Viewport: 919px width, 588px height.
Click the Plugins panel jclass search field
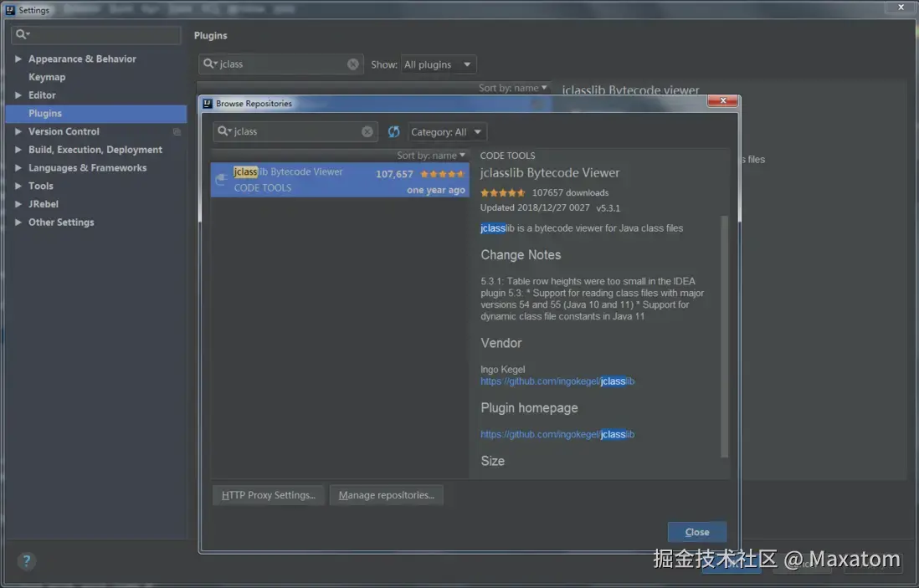tap(281, 64)
